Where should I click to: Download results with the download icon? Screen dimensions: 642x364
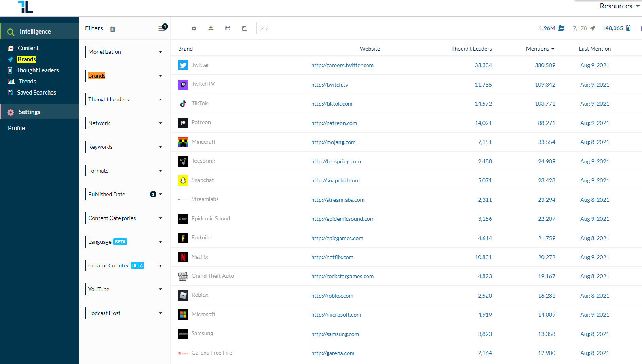pyautogui.click(x=211, y=28)
